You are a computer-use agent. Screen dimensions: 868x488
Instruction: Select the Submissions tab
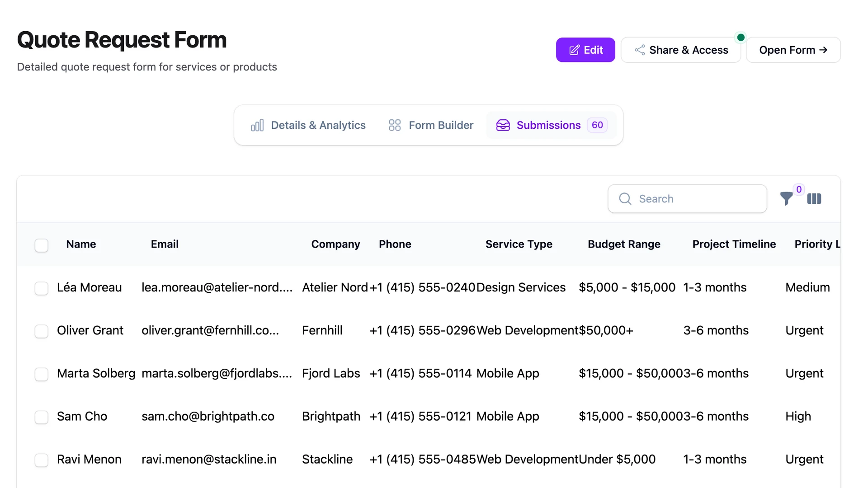tap(552, 125)
